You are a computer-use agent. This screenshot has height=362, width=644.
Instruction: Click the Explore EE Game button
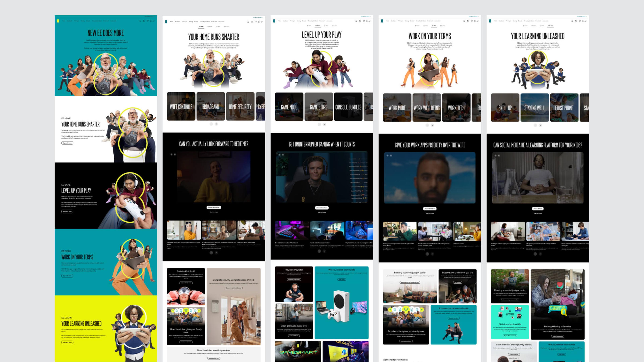pos(67,211)
